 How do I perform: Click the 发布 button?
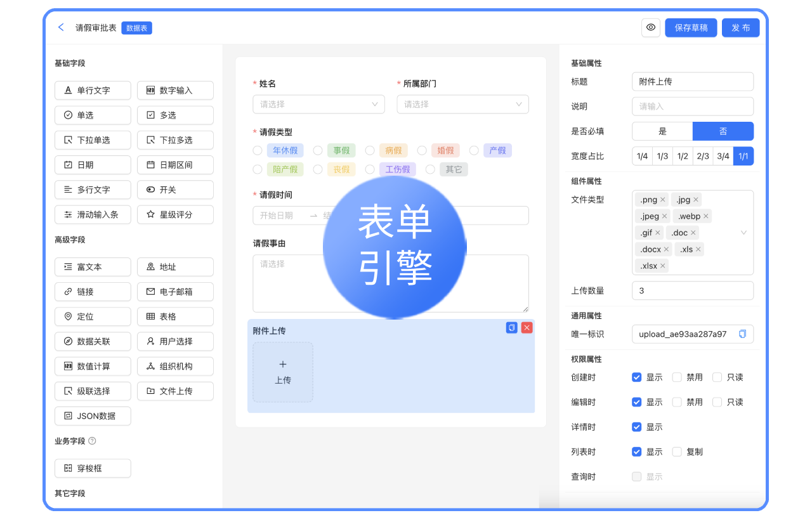[740, 27]
